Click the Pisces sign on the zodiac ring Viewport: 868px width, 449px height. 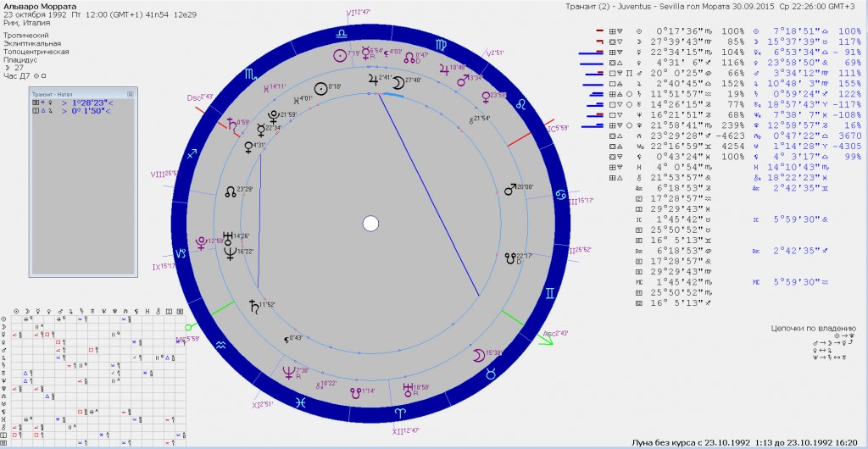point(299,403)
